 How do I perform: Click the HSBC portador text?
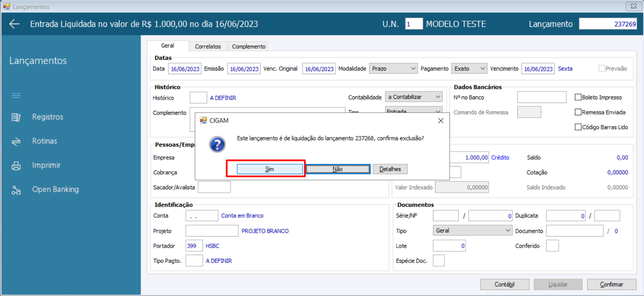[x=212, y=246]
